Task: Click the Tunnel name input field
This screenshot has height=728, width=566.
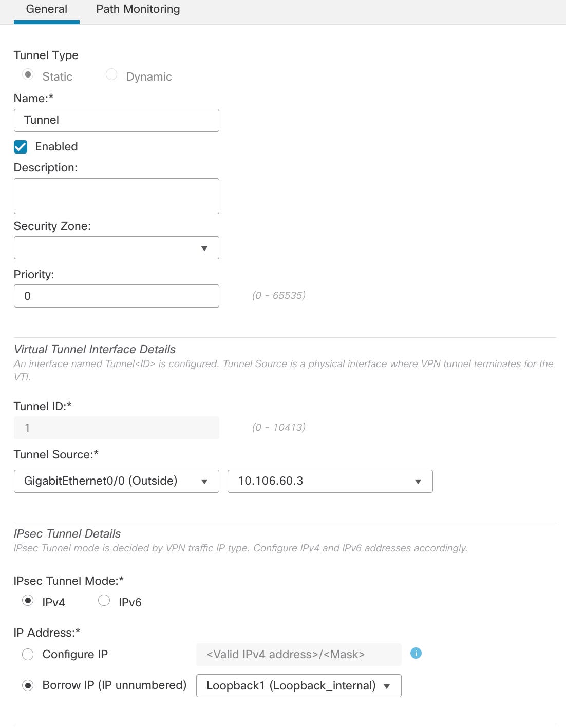Action: point(117,120)
